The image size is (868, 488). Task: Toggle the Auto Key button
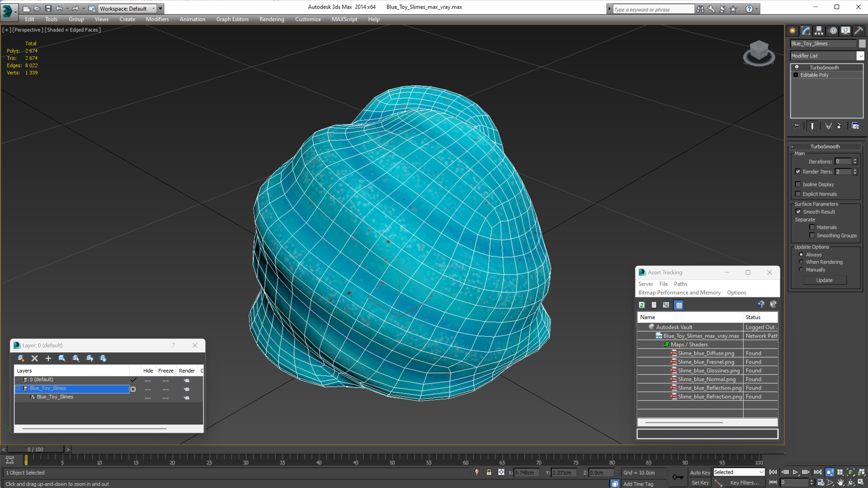(700, 472)
